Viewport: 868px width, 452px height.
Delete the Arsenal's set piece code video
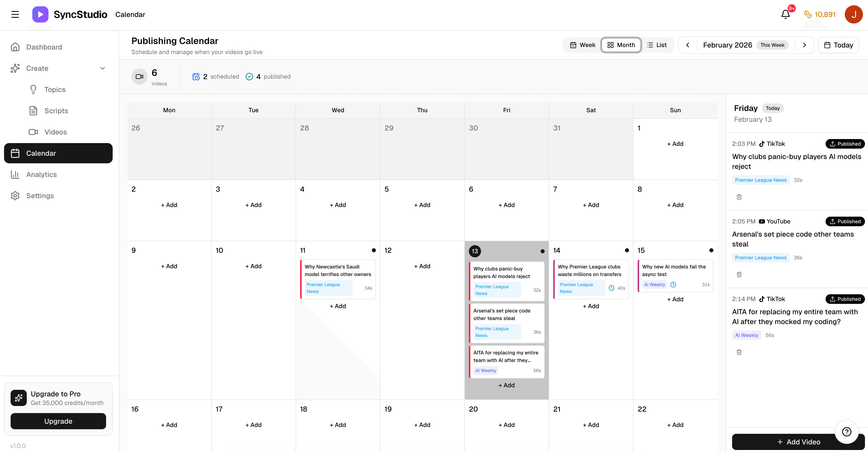(x=739, y=274)
